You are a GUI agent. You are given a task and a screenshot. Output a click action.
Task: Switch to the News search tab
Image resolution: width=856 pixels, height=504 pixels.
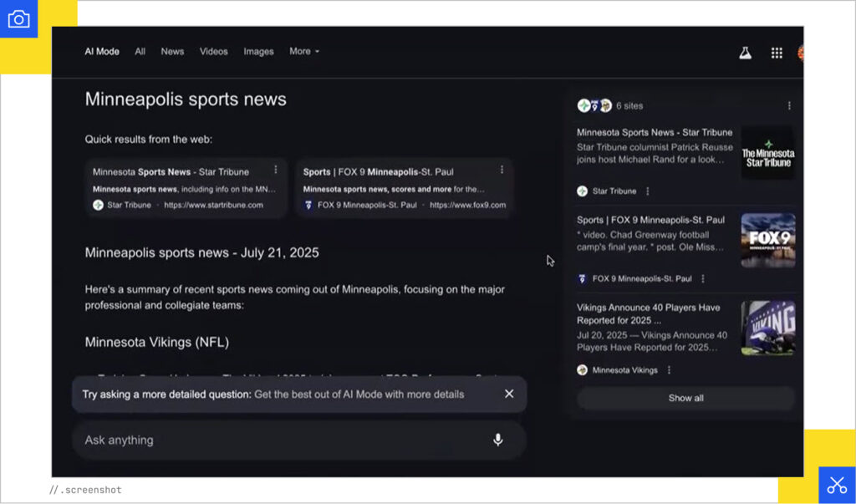tap(172, 52)
